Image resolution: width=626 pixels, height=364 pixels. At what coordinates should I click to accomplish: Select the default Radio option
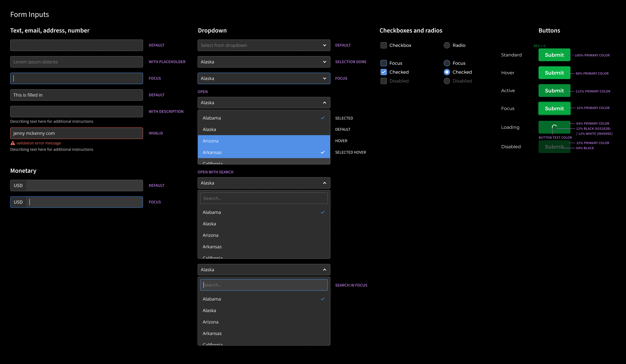pos(447,45)
